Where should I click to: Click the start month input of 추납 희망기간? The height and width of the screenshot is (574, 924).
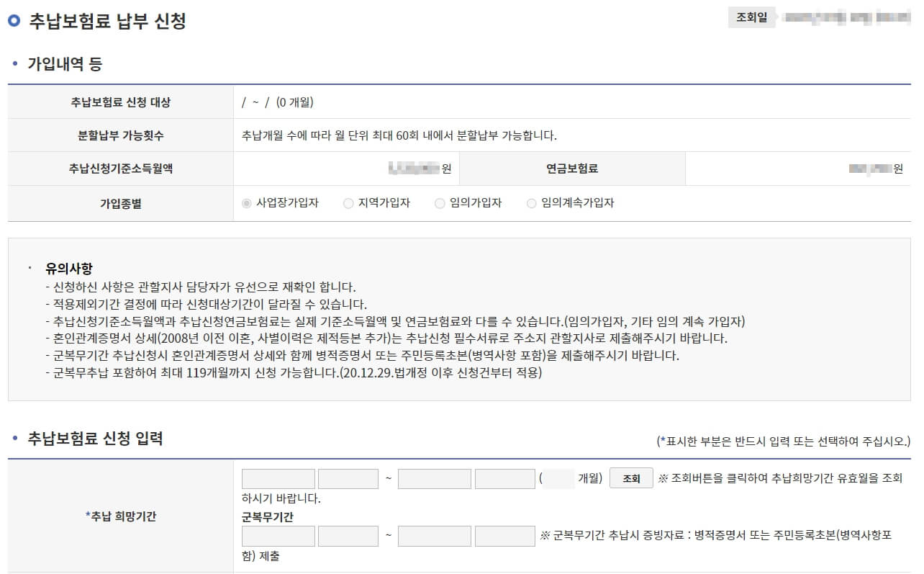coord(348,477)
